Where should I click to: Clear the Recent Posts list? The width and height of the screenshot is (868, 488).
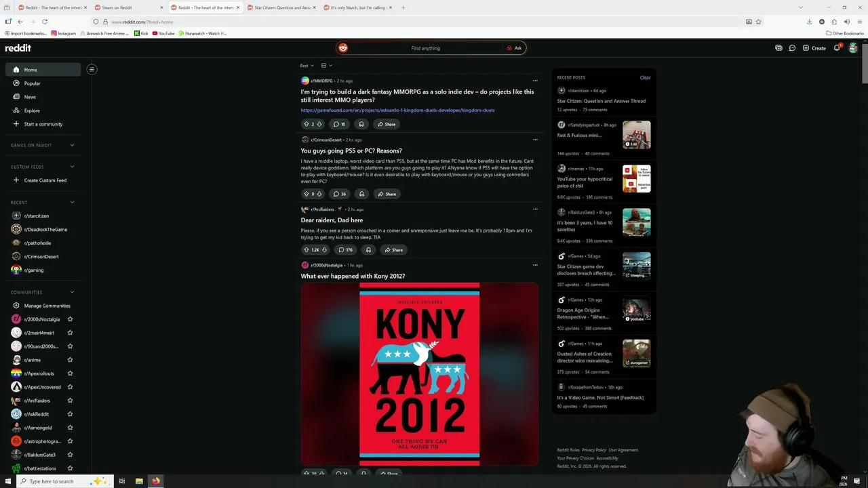pyautogui.click(x=645, y=77)
